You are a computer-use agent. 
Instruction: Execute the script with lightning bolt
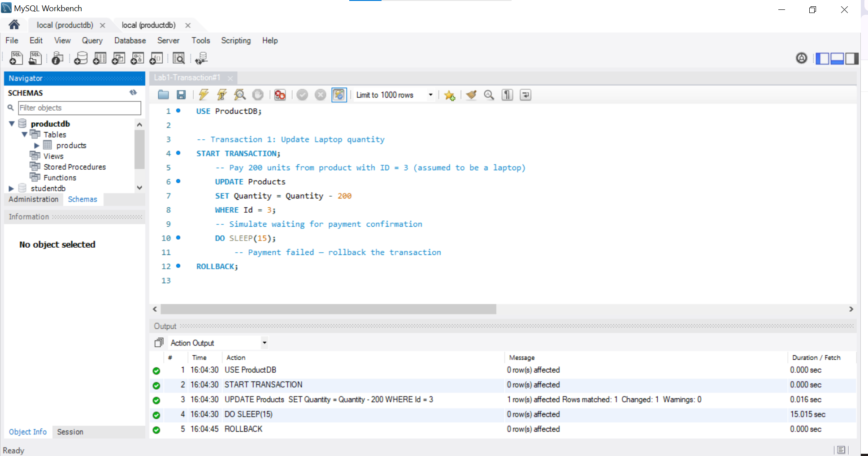coord(204,95)
